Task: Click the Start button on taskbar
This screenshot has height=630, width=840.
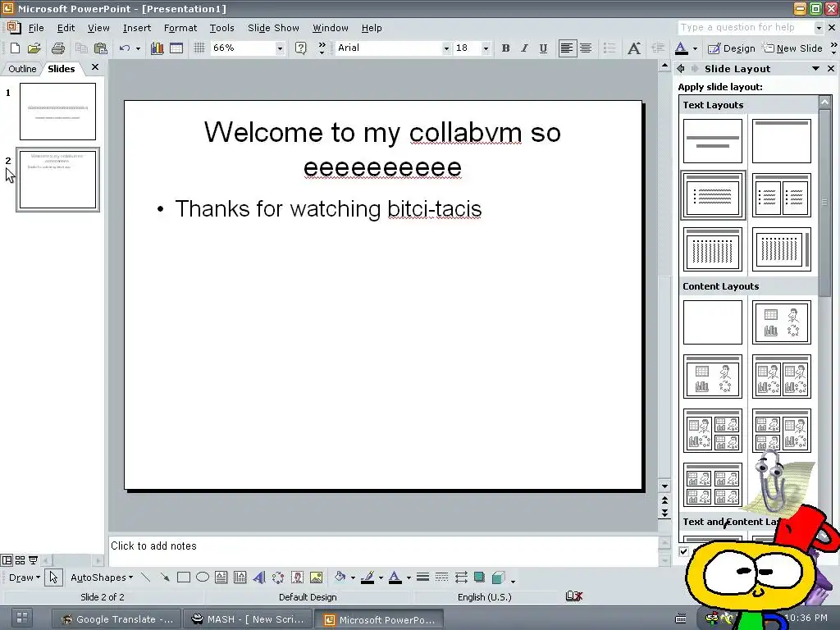Action: 21,619
